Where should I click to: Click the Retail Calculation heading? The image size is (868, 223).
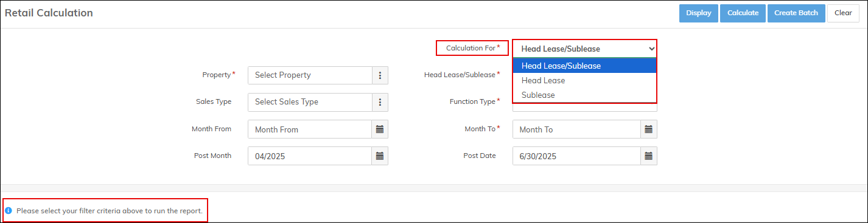point(49,13)
